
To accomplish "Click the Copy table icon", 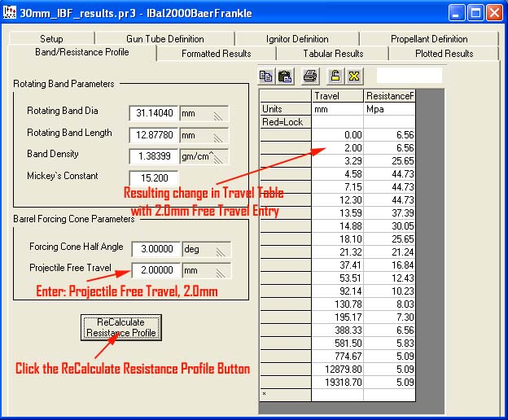I will [x=266, y=77].
